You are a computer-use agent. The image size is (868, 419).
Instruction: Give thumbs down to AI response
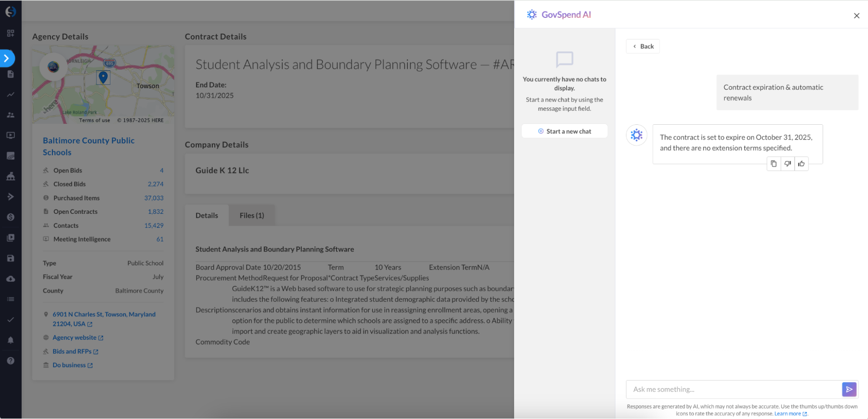point(787,164)
